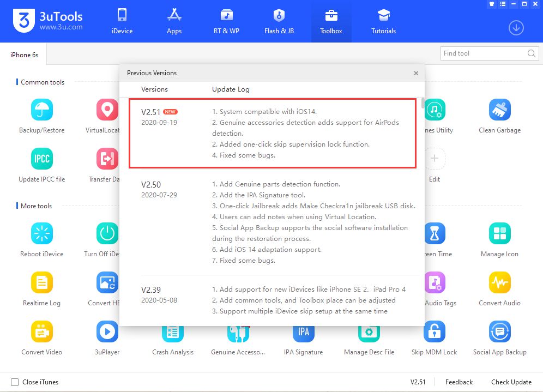Close the Previous Versions dialog
543x392 pixels.
pyautogui.click(x=416, y=73)
